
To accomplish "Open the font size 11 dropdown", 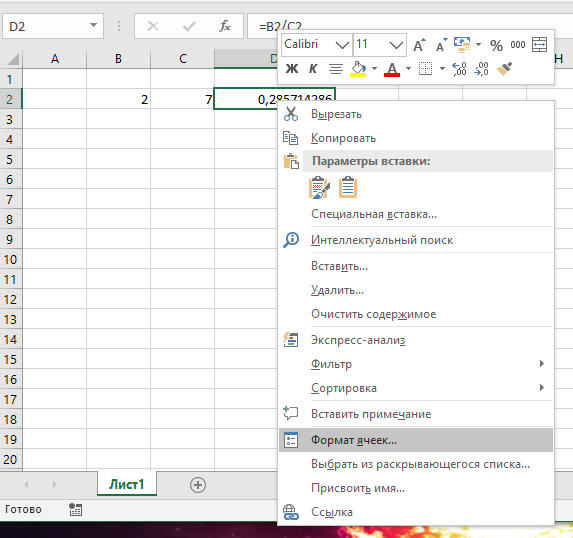I will (x=396, y=45).
